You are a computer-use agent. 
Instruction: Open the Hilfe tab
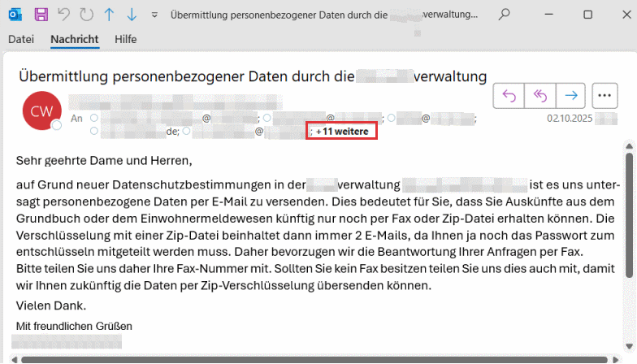tap(125, 39)
